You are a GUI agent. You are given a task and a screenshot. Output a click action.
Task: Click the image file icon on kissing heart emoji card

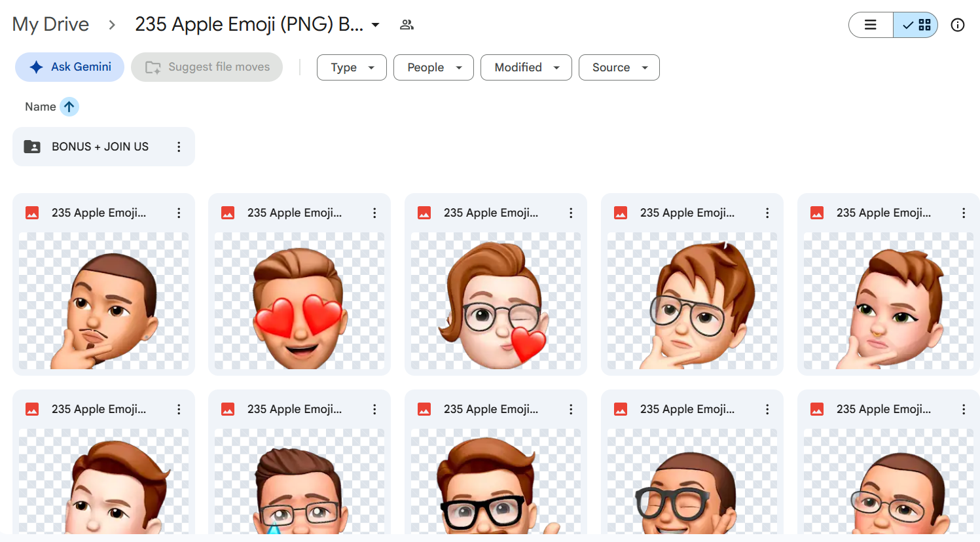click(424, 213)
